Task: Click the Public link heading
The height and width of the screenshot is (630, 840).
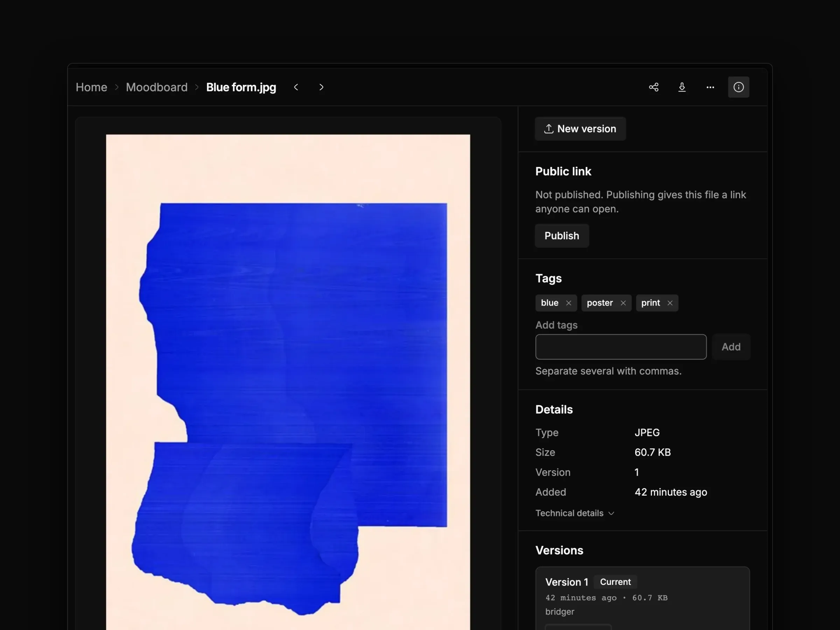Action: 563,171
